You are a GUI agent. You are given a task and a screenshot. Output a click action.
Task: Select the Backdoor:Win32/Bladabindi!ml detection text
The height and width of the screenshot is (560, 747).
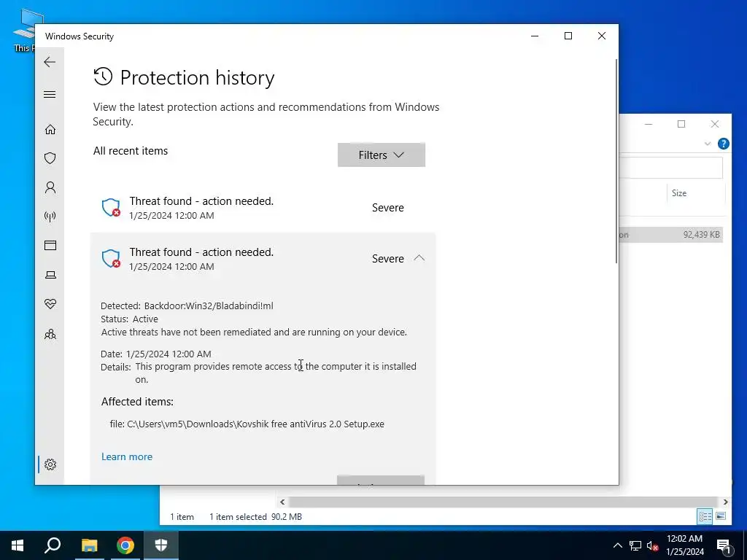click(209, 306)
